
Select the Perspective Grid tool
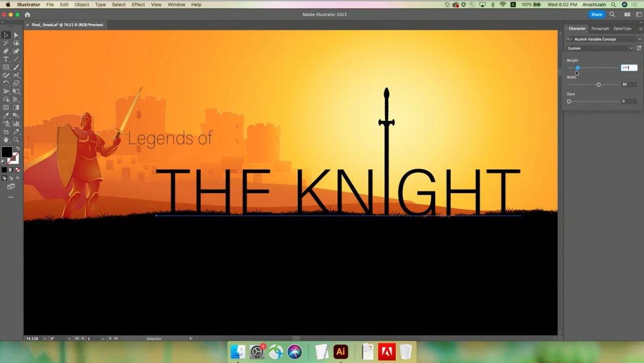16,99
